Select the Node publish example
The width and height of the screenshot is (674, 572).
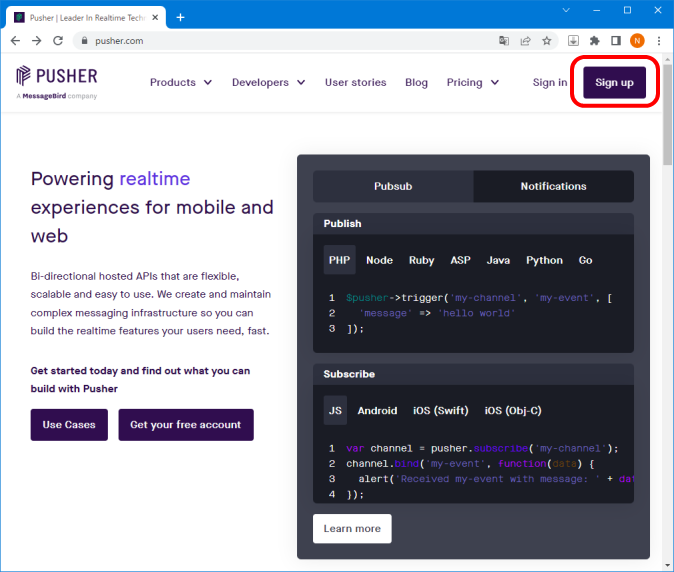point(379,260)
